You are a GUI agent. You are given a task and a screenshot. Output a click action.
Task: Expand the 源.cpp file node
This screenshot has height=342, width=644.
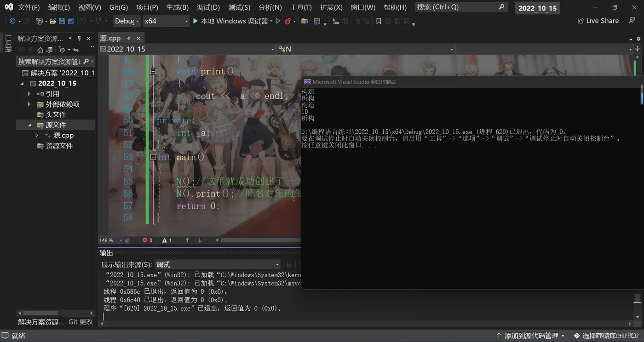(37, 136)
